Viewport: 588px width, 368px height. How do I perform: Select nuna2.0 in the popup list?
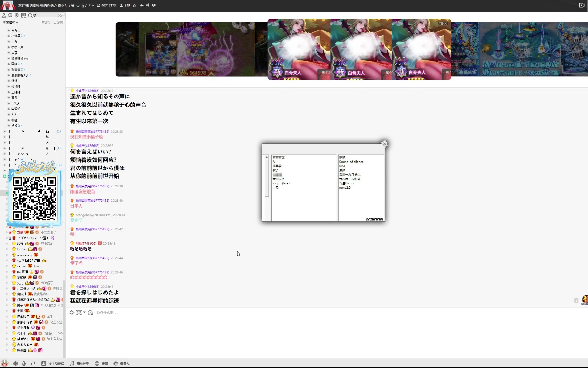pyautogui.click(x=345, y=188)
